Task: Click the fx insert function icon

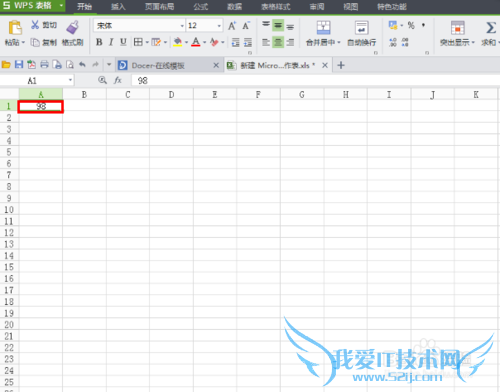Action: 118,80
